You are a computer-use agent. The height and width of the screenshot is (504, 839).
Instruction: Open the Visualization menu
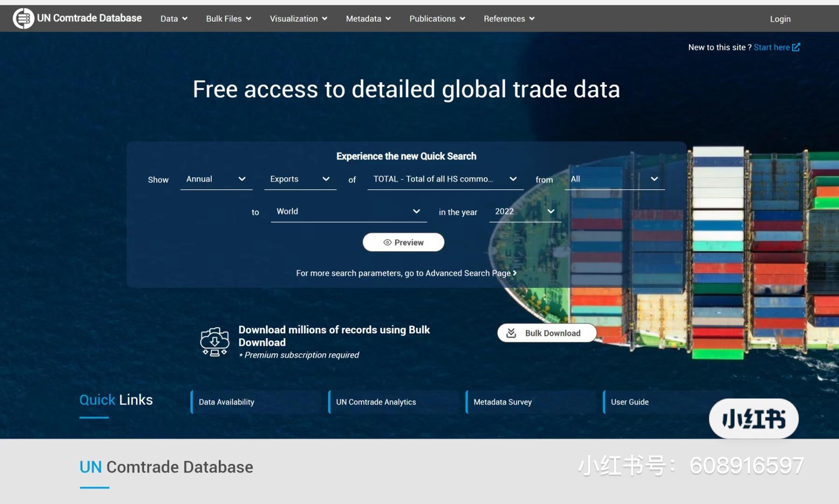click(x=298, y=19)
